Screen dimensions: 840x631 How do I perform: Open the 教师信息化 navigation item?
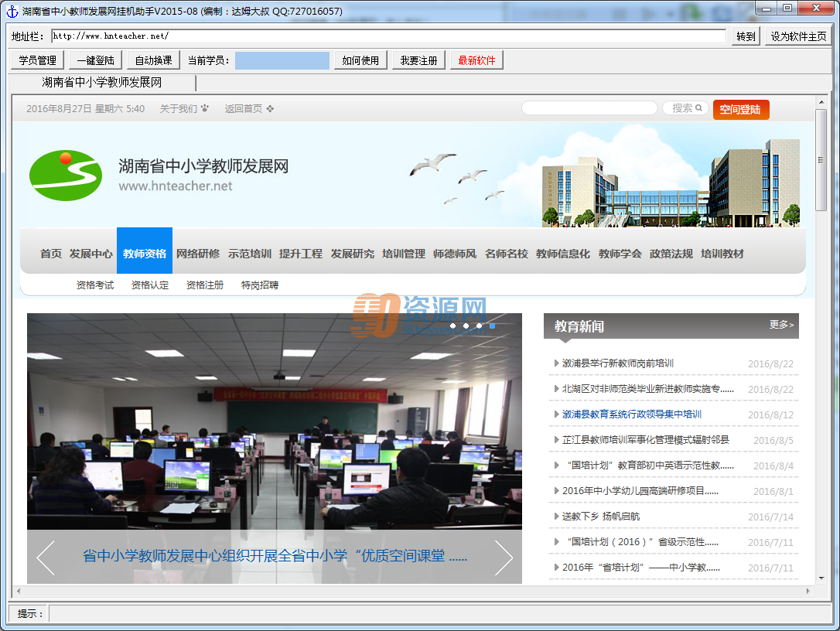point(563,254)
